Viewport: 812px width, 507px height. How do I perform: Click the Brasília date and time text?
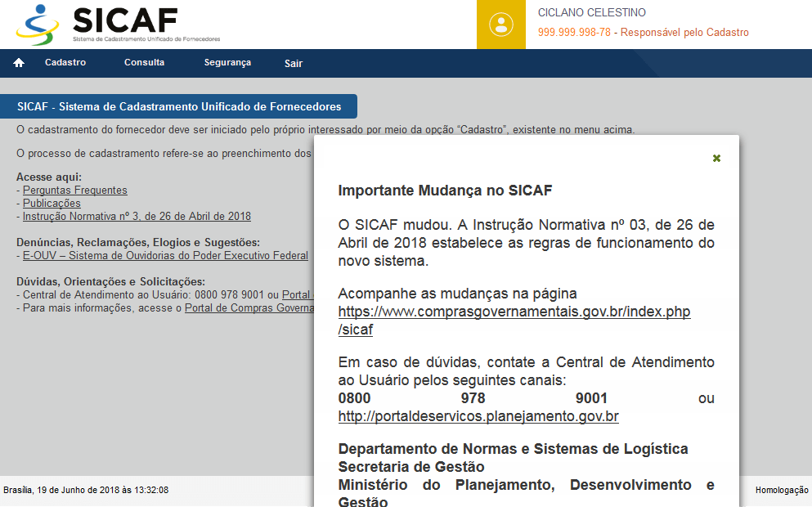coord(86,490)
